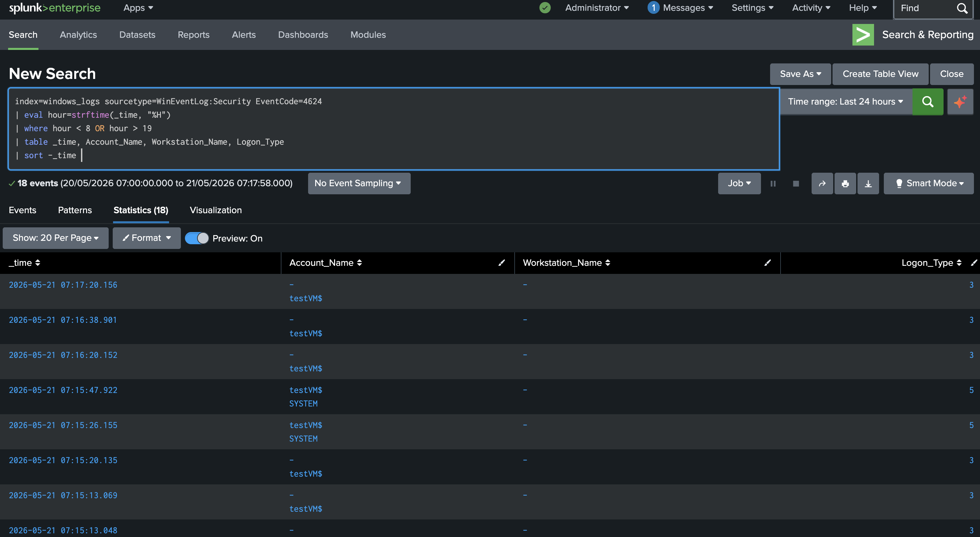Click testVM$ in the 07:15:13.069 row
This screenshot has width=980, height=537.
point(305,509)
